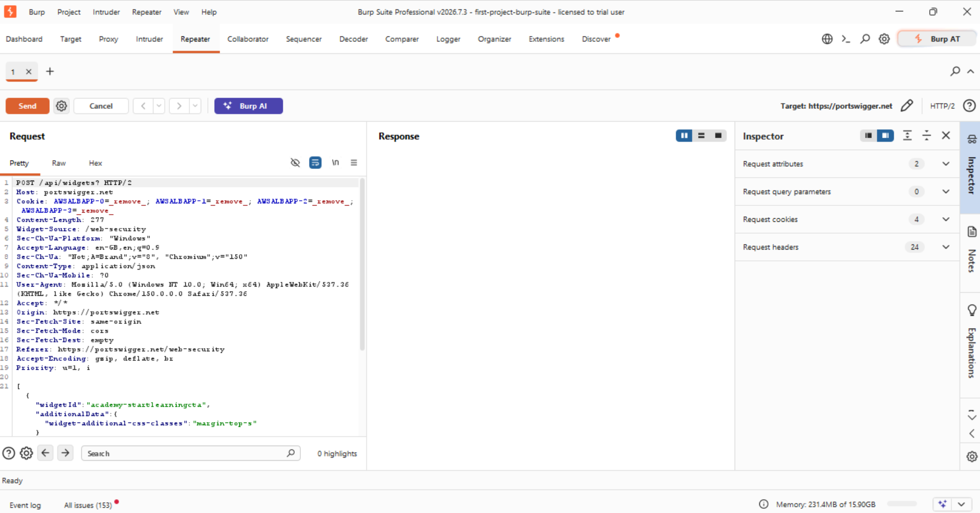Open the side panel settings gear at bottom
This screenshot has width=980, height=513.
972,457
